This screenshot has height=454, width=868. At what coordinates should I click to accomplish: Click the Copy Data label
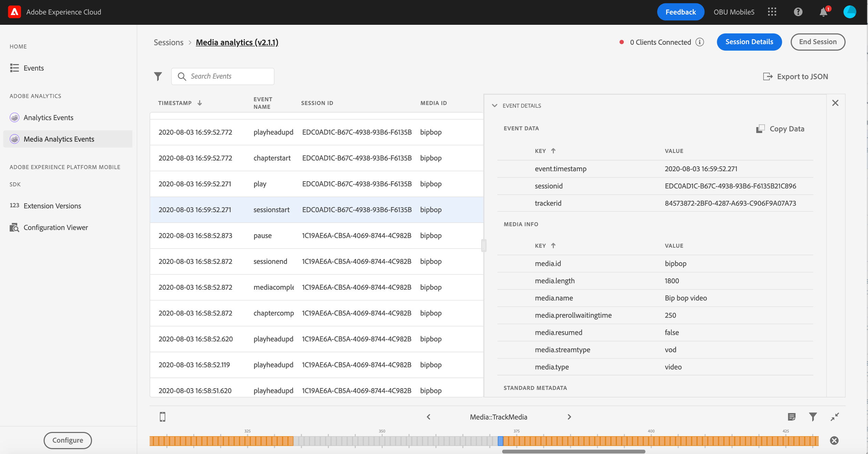click(x=787, y=129)
